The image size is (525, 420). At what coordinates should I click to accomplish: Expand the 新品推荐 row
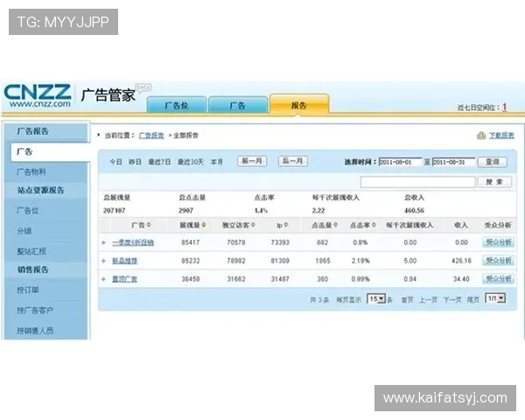tap(103, 261)
